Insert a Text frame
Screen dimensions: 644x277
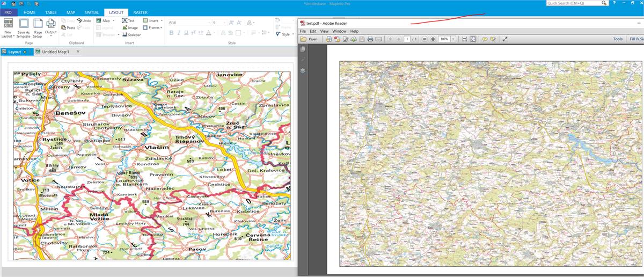[x=128, y=20]
